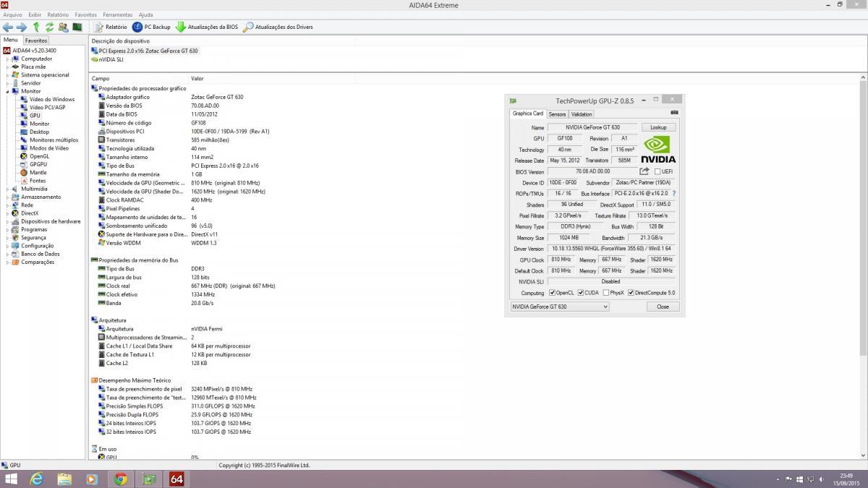Expand the Comparações node

tap(8, 262)
